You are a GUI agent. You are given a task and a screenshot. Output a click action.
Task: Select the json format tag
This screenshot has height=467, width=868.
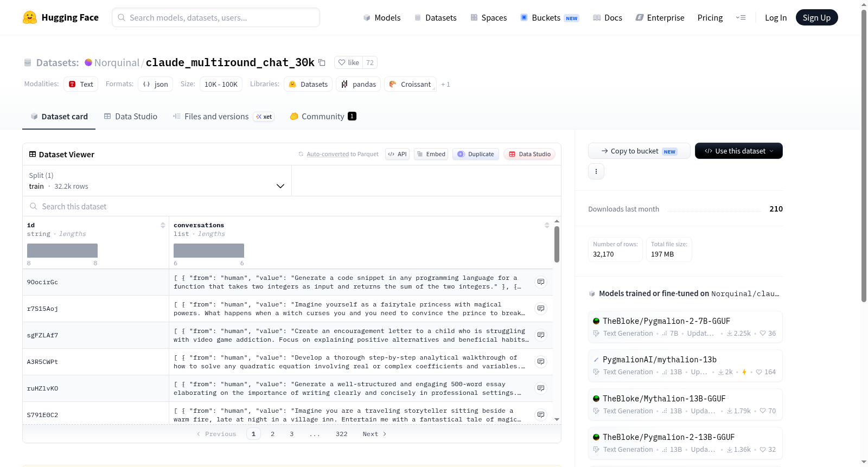point(155,84)
